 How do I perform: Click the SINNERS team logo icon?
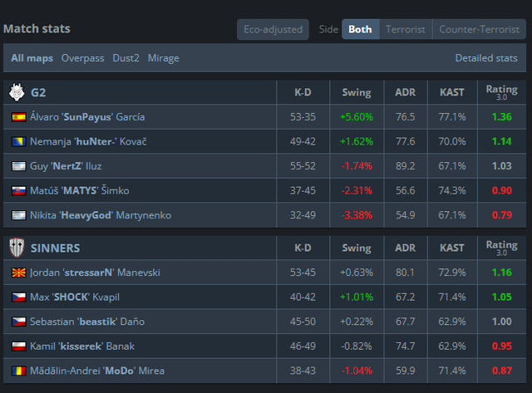(17, 248)
